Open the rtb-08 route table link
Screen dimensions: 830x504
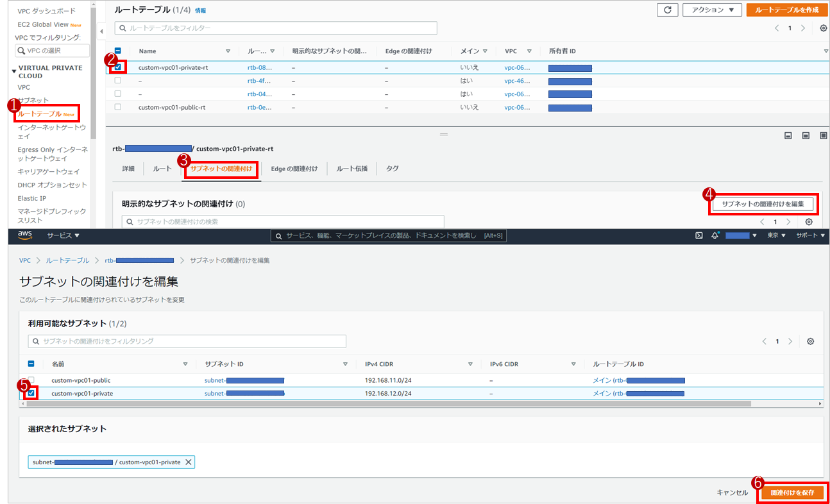[x=260, y=67]
